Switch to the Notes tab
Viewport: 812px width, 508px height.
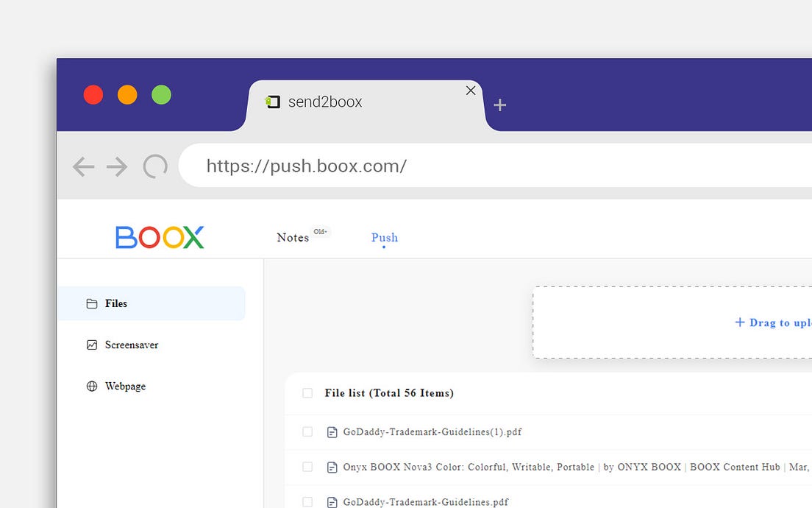coord(293,237)
